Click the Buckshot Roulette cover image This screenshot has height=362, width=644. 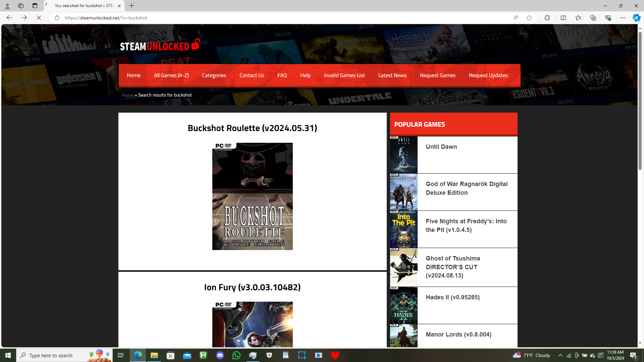(x=252, y=196)
